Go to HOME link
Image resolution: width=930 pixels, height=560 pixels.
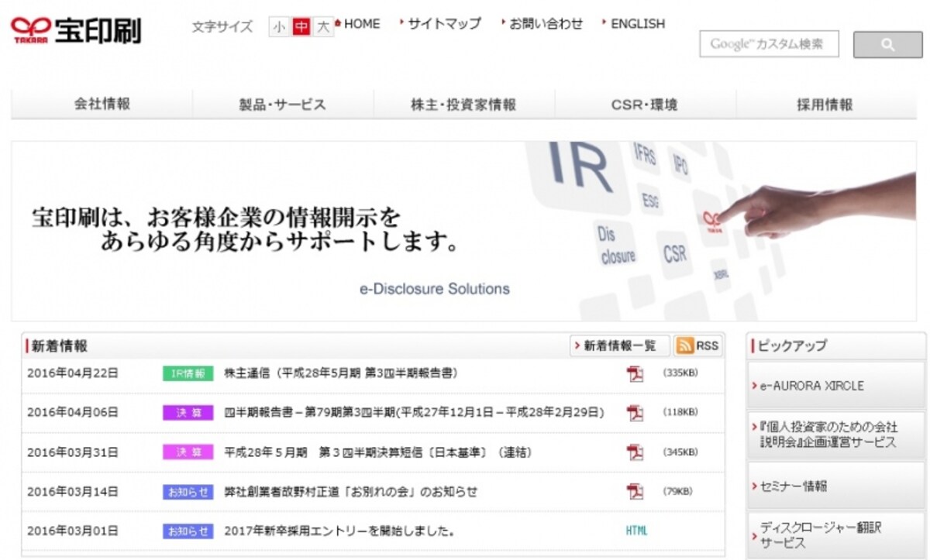361,24
